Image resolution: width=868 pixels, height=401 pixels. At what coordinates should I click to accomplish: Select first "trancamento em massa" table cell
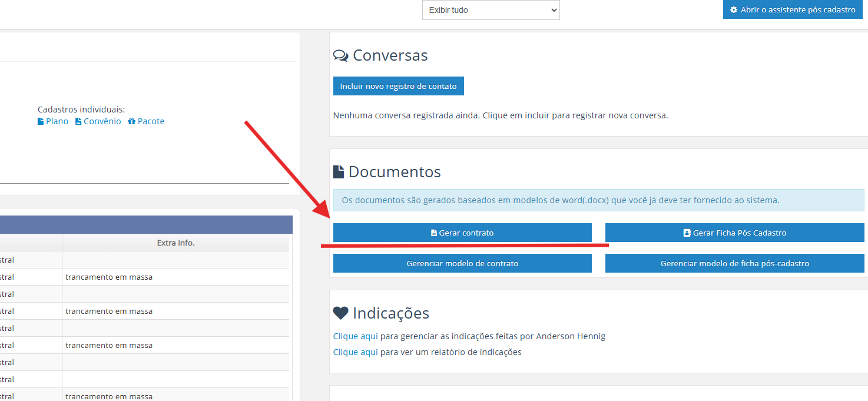(109, 277)
